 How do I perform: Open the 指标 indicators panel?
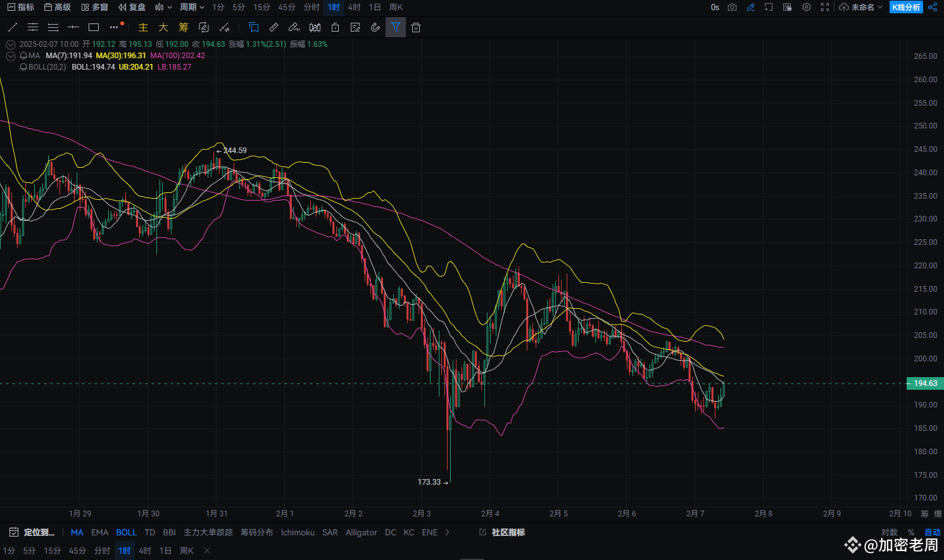21,7
